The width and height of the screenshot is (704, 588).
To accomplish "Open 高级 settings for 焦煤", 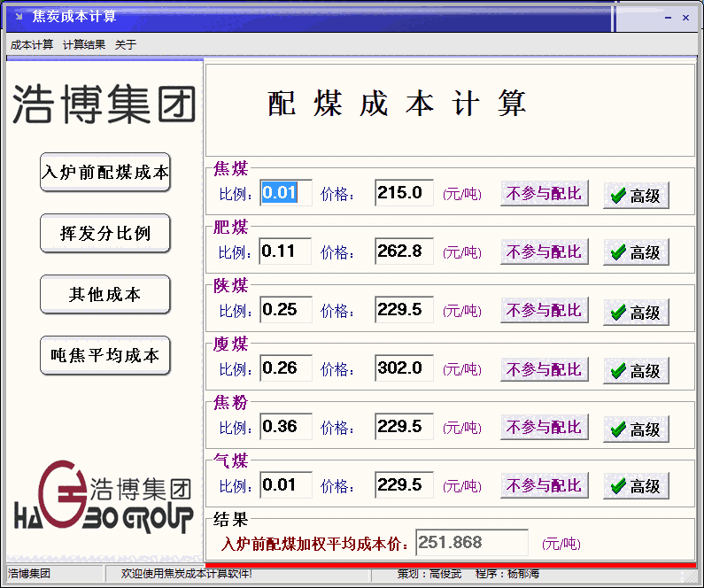I will click(636, 195).
